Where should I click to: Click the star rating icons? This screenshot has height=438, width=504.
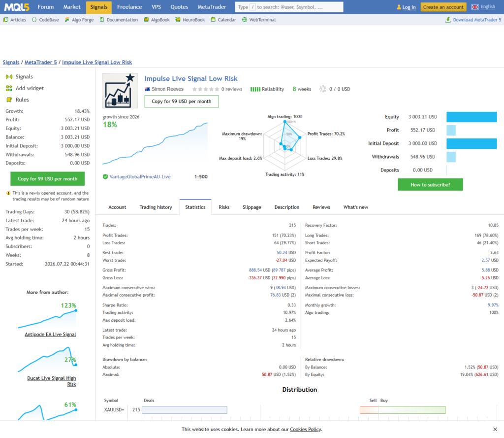206,89
